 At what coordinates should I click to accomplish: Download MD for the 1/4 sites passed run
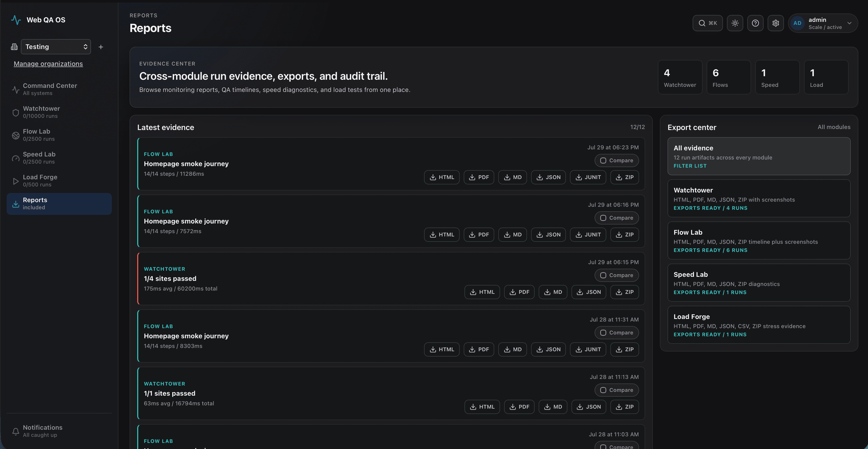553,292
